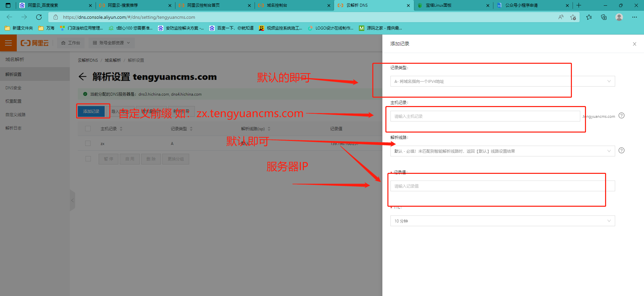Click the browser address bar URL
This screenshot has width=644, height=296.
click(129, 17)
